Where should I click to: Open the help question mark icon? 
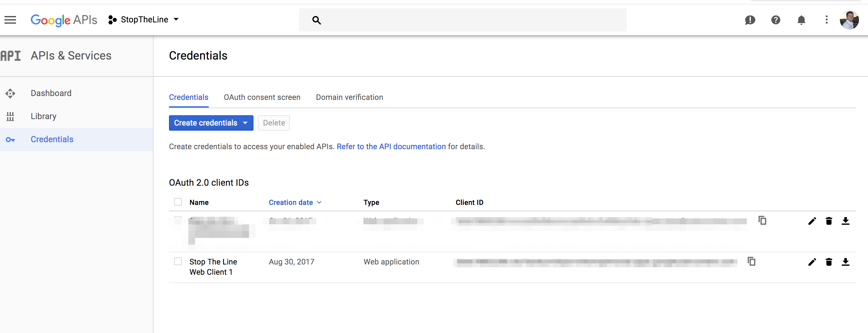[x=775, y=20]
